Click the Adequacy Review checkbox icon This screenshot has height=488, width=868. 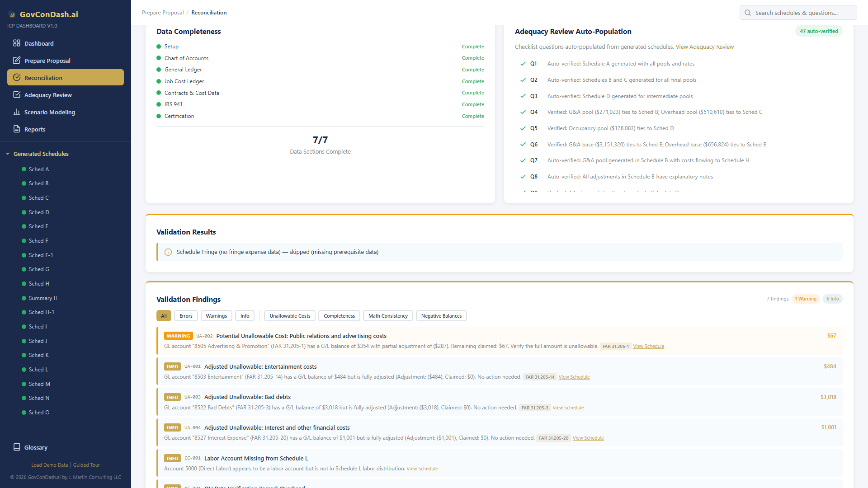[x=17, y=95]
